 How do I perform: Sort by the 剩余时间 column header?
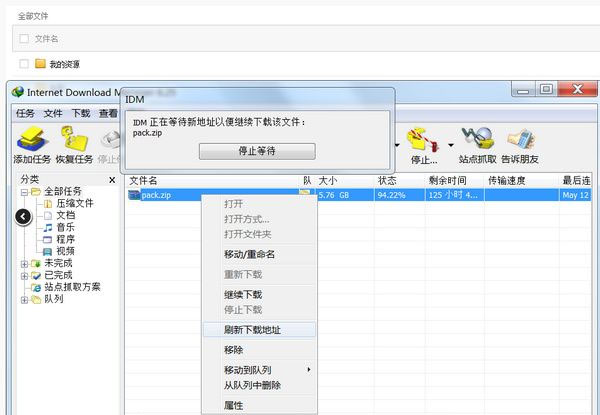pos(455,181)
